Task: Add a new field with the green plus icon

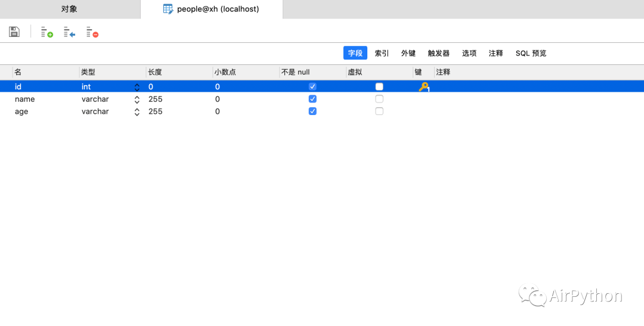Action: coord(47,32)
